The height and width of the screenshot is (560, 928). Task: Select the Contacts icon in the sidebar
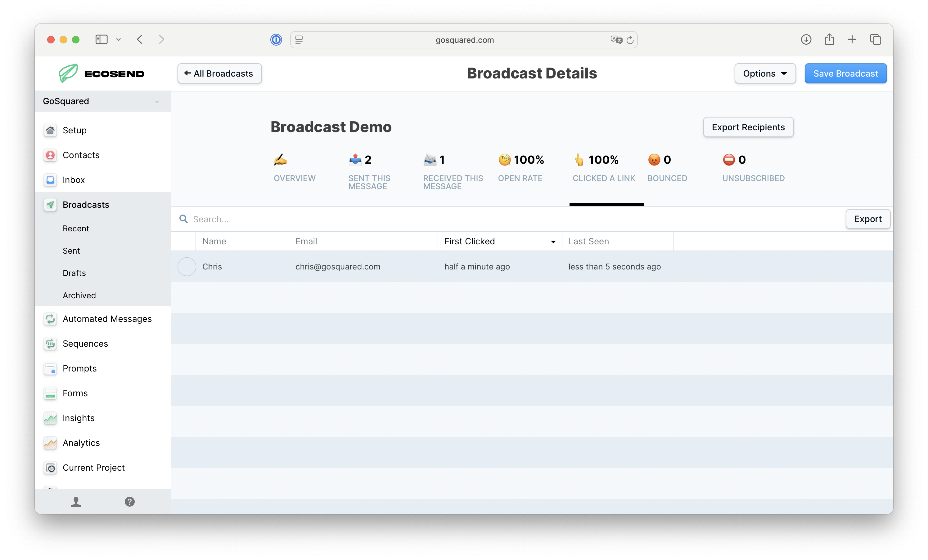click(51, 155)
